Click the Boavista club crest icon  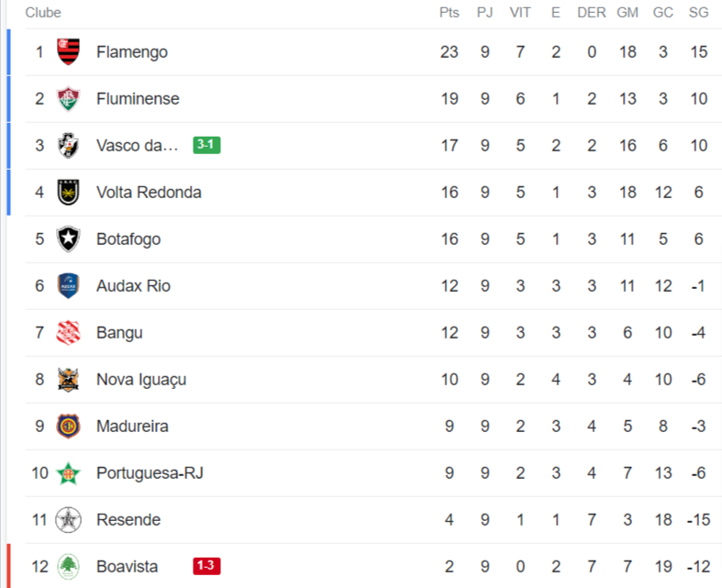[69, 567]
